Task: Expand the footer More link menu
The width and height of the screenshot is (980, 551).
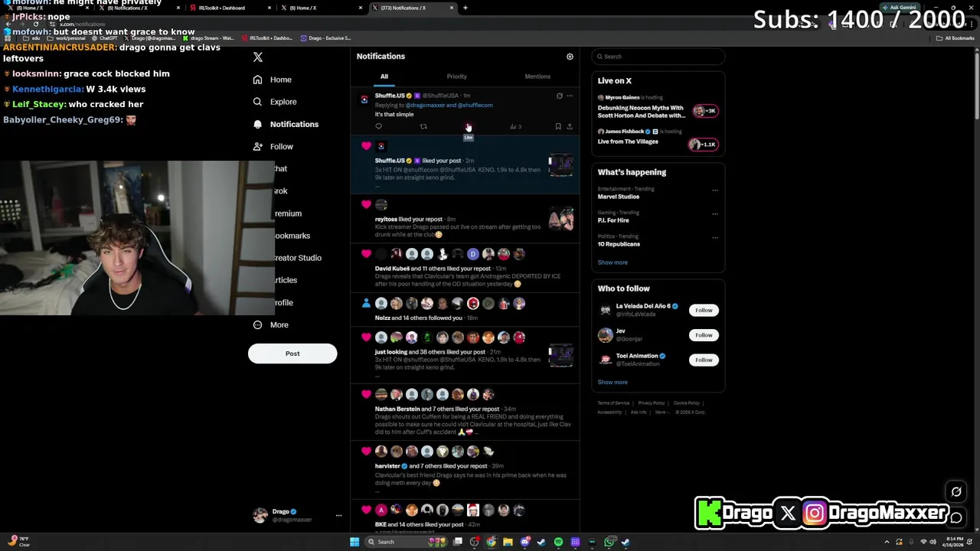Action: tap(661, 412)
